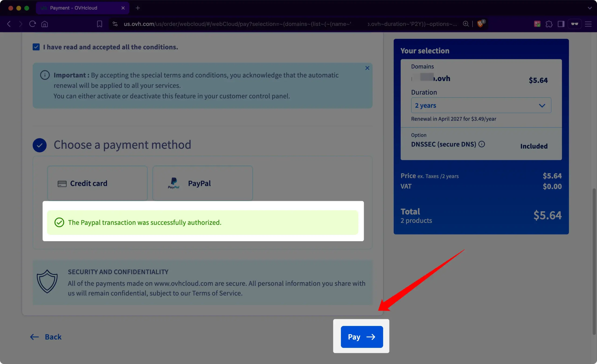The width and height of the screenshot is (597, 364).
Task: Click the info icon in Important notice
Action: tap(45, 75)
